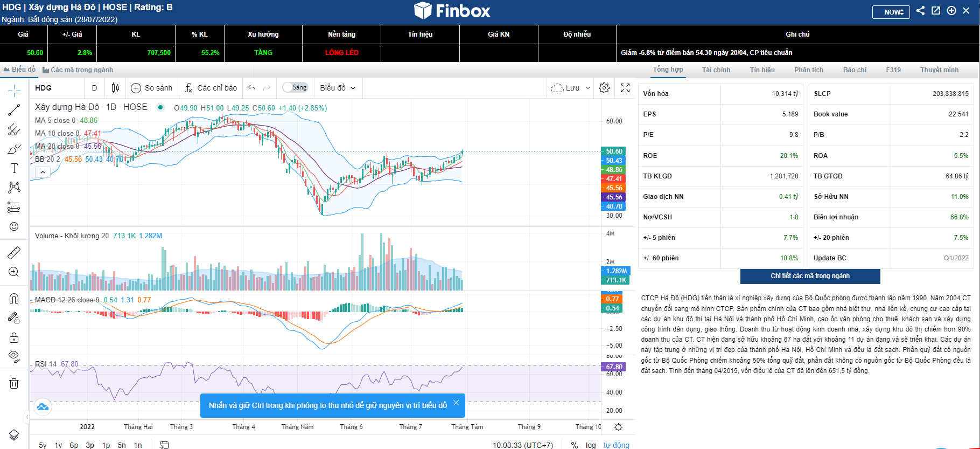Viewport: 980px width, 449px height.
Task: Click the trash icon to remove drawings
Action: tap(14, 383)
